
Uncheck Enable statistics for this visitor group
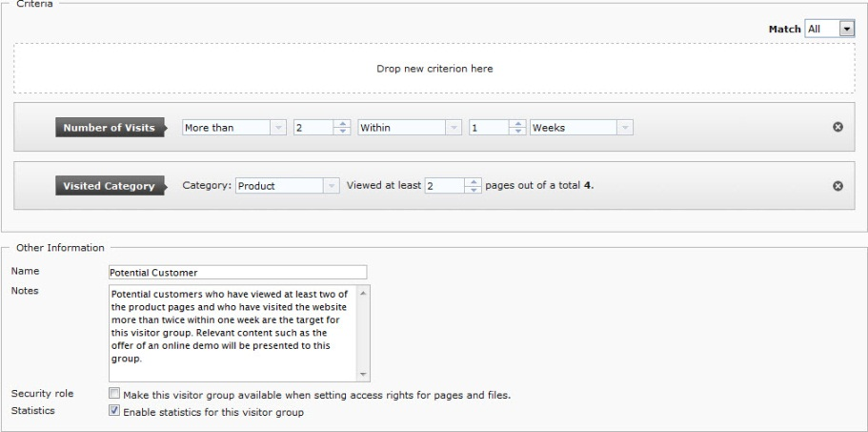tap(114, 412)
